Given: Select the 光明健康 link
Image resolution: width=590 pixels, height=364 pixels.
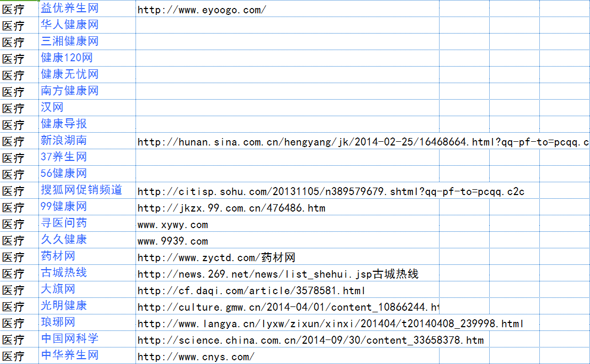Looking at the screenshot, I should click(x=63, y=306).
